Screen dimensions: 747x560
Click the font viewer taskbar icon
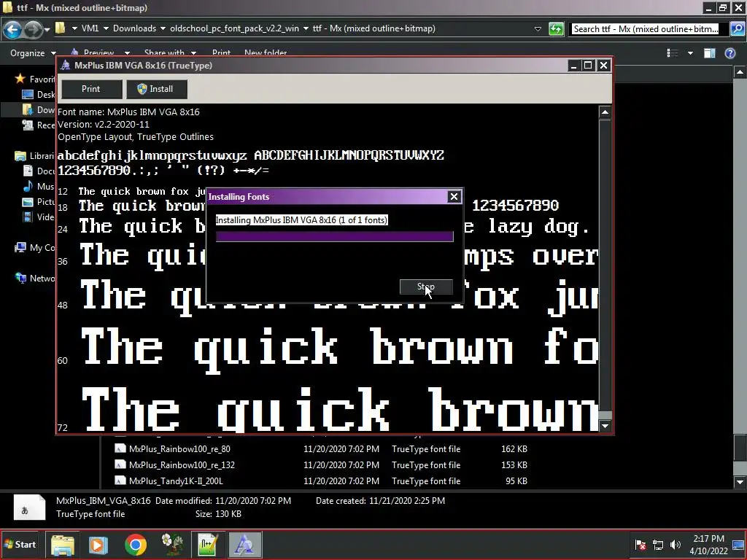click(245, 545)
